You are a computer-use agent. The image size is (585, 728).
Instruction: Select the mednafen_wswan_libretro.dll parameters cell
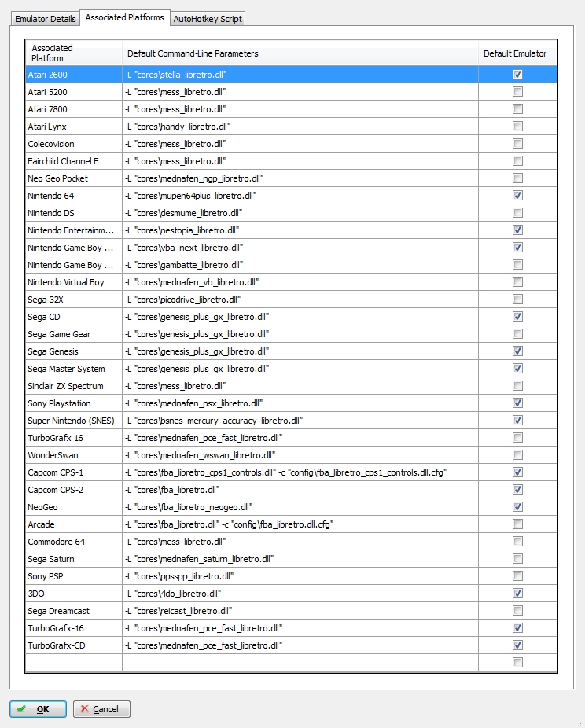click(300, 455)
